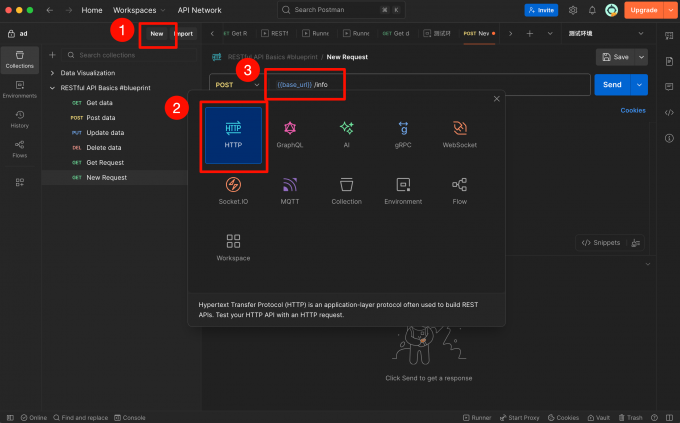Screen dimensions: 680x423
Task: Click the plus icon to create collection
Action: click(x=52, y=55)
